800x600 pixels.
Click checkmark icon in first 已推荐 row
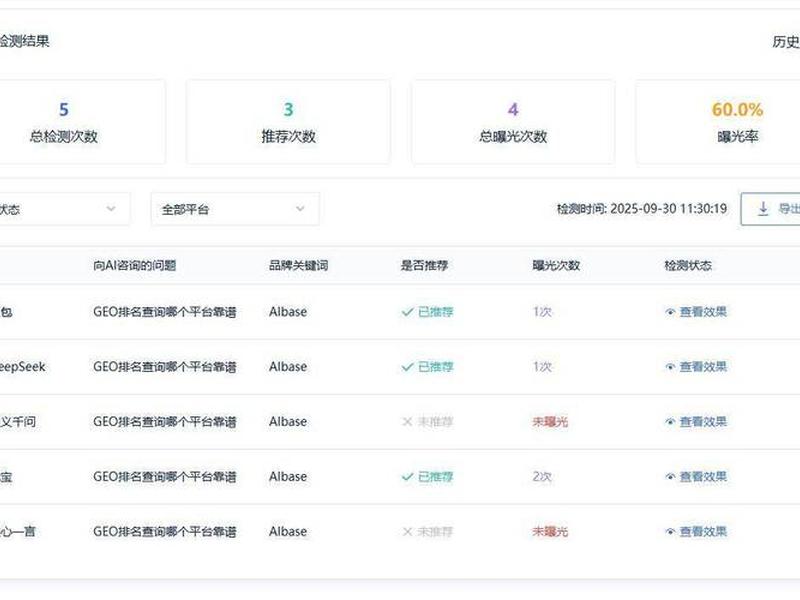(407, 312)
